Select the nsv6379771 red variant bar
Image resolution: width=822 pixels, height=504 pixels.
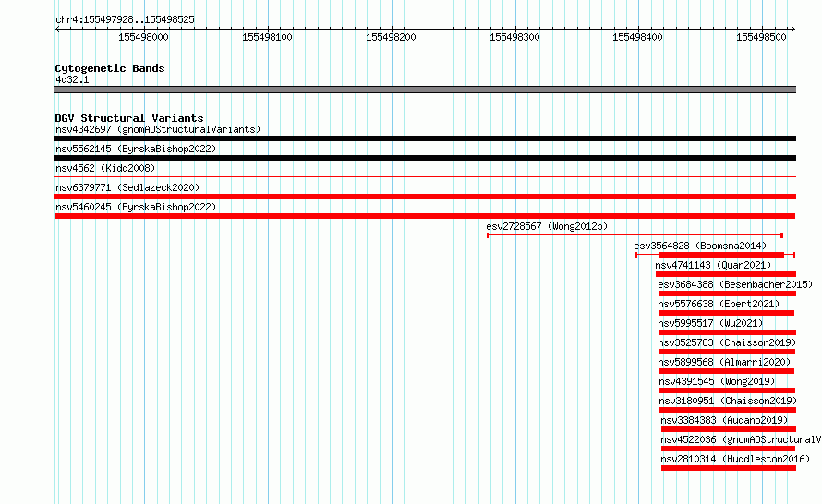pos(425,197)
